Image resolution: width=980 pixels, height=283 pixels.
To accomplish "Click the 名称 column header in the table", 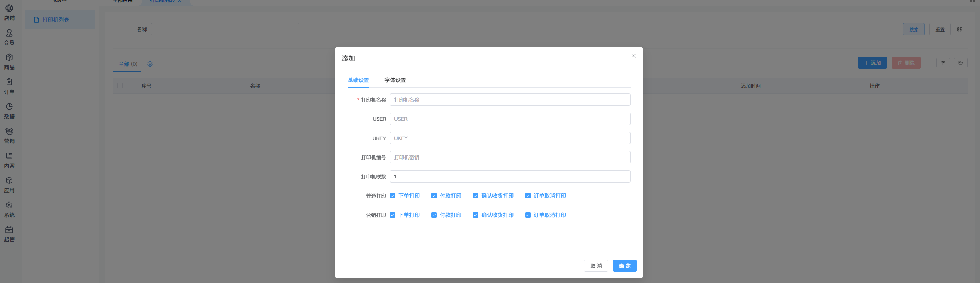I will coord(255,86).
